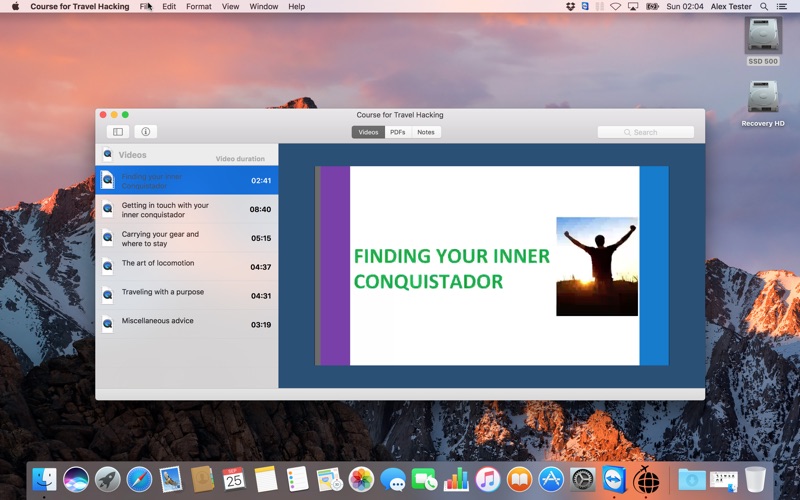Open the Wi-Fi status menu
800x500 pixels.
point(614,6)
